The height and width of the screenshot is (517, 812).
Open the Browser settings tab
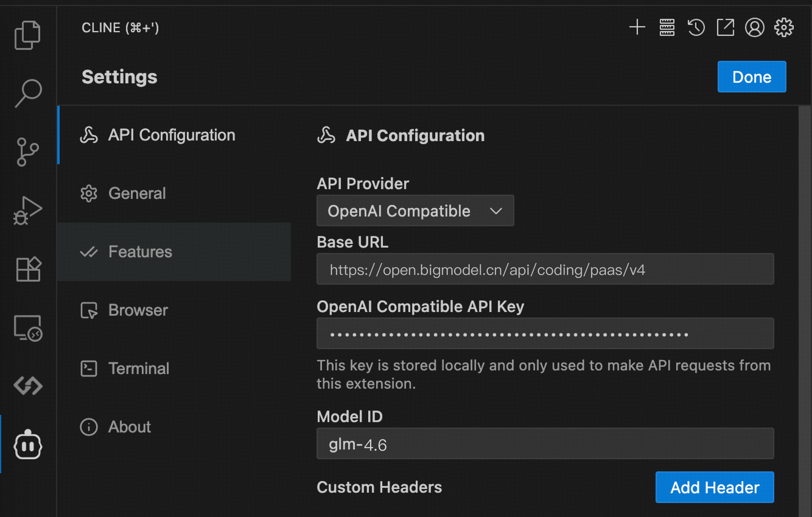pyautogui.click(x=138, y=310)
